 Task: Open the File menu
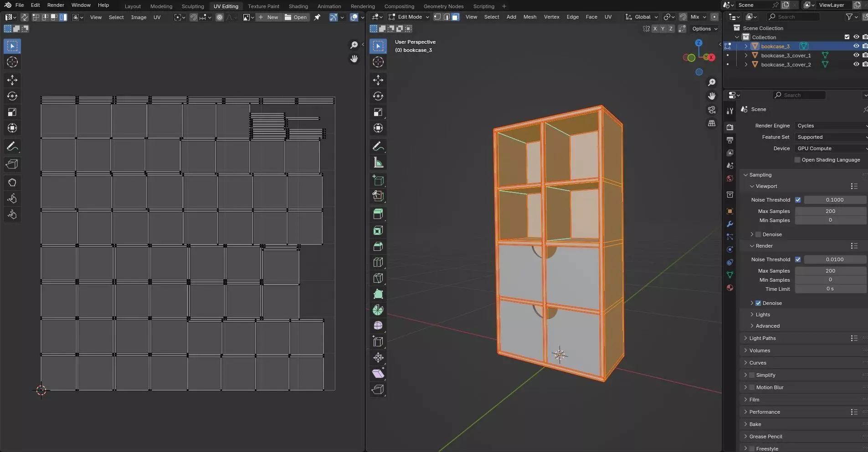click(20, 5)
